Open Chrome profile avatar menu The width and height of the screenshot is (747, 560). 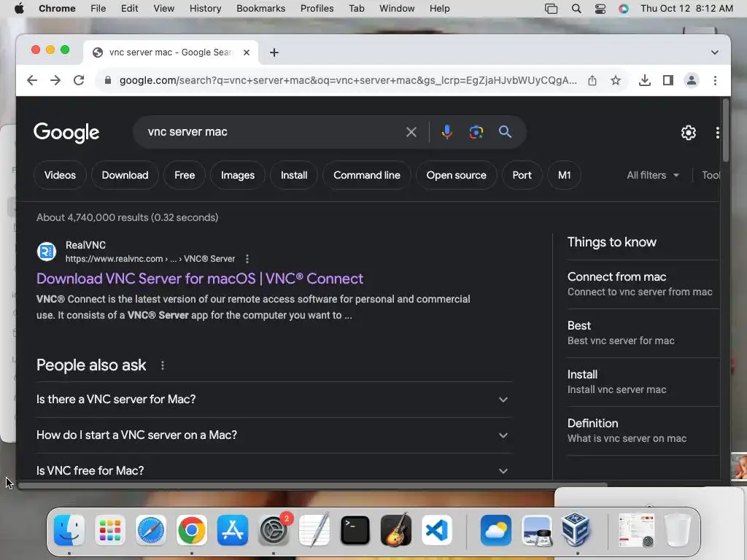click(692, 80)
